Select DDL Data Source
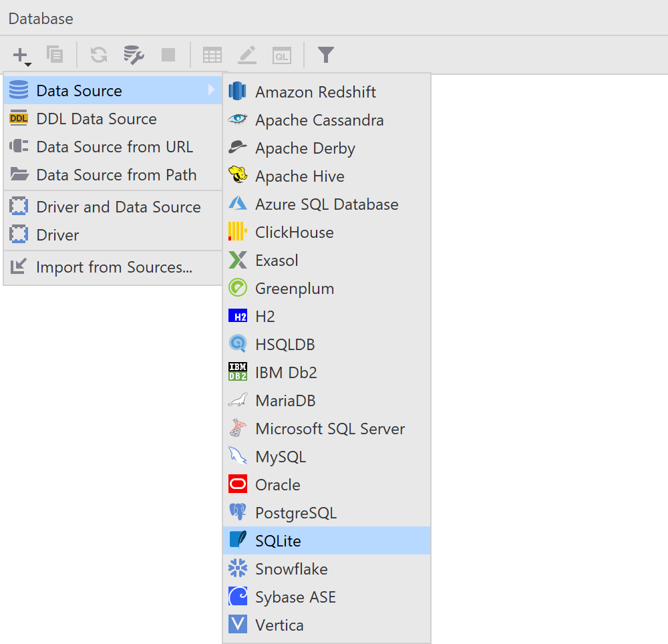668x644 pixels. pyautogui.click(x=113, y=118)
